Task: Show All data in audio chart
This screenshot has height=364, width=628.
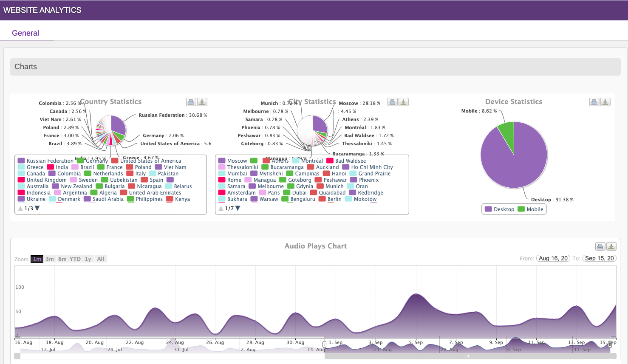Action: pos(101,259)
